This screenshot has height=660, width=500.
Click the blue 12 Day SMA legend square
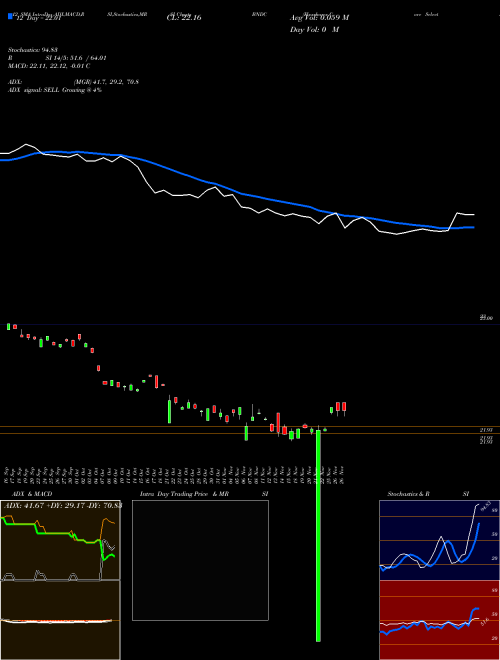coord(10,17)
